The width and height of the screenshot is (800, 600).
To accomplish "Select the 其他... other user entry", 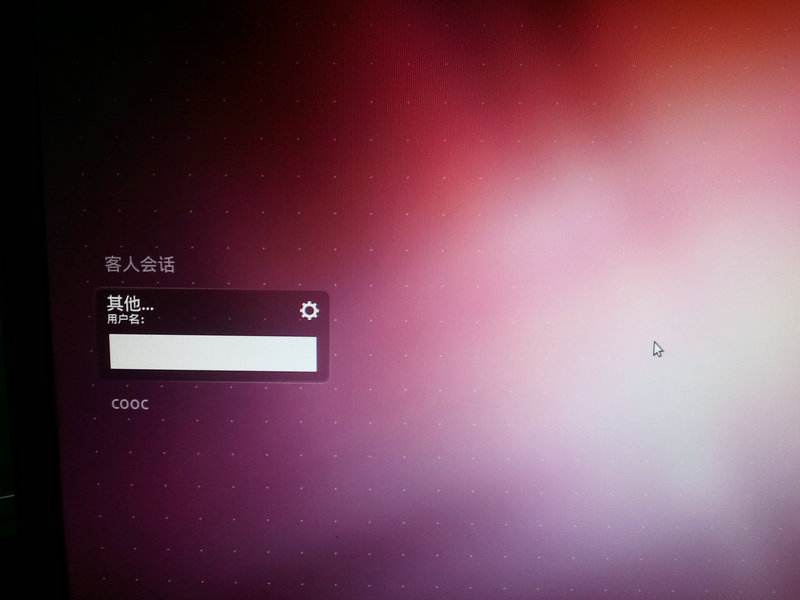I will click(x=130, y=304).
